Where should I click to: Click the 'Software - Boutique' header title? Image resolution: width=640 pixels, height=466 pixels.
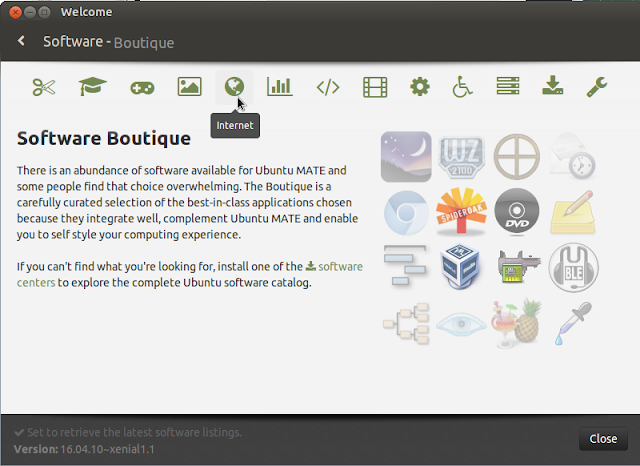coord(109,42)
